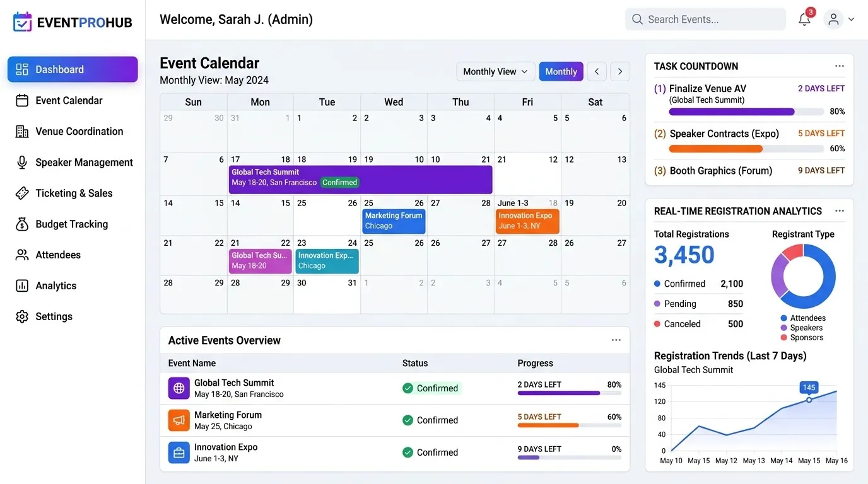
Task: Click the magnifier icon in search
Action: 637,20
